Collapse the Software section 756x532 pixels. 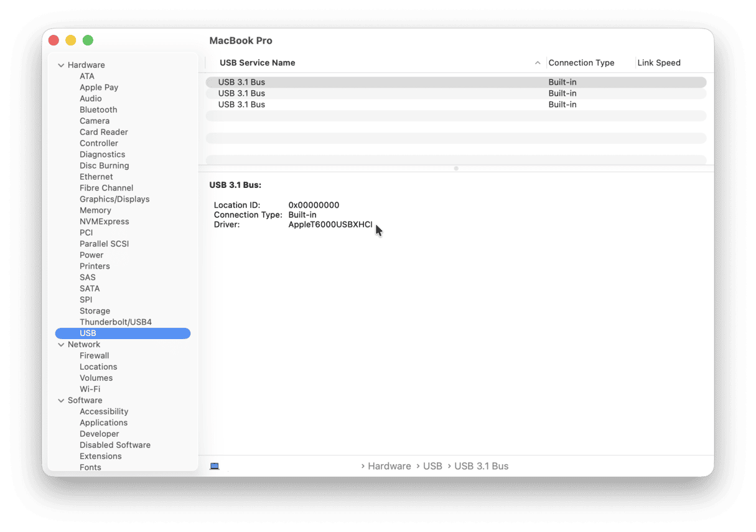61,400
